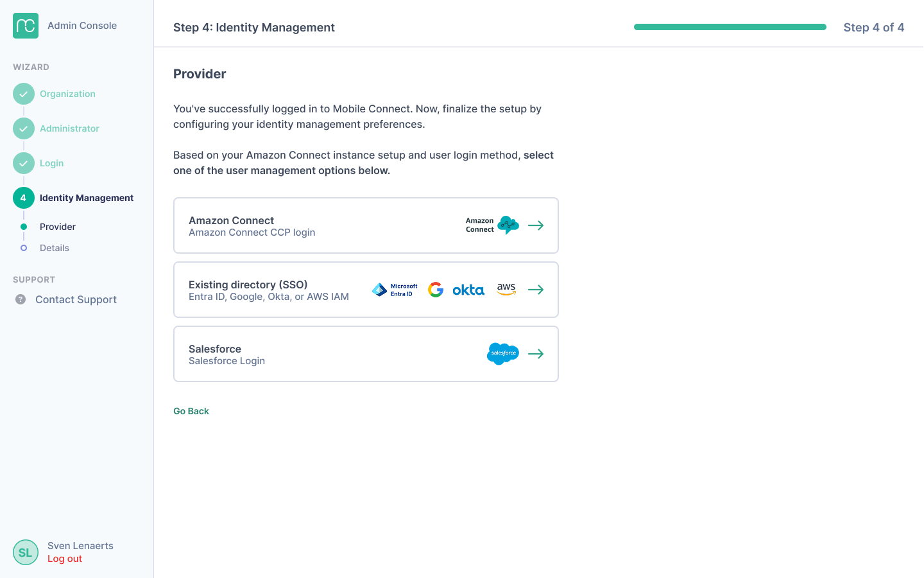Click the Amazon Connect cloud logo
Screen dimensions: 924x578
click(x=508, y=225)
